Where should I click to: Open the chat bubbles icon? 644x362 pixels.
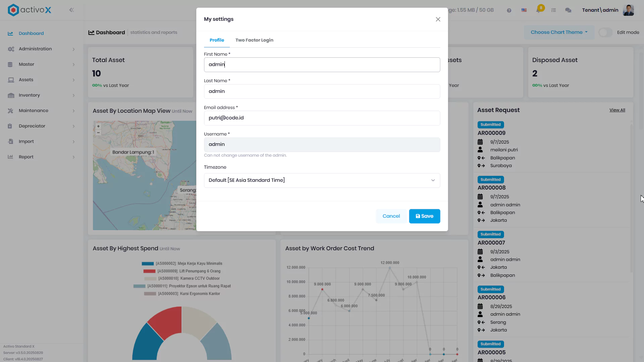coord(568,10)
